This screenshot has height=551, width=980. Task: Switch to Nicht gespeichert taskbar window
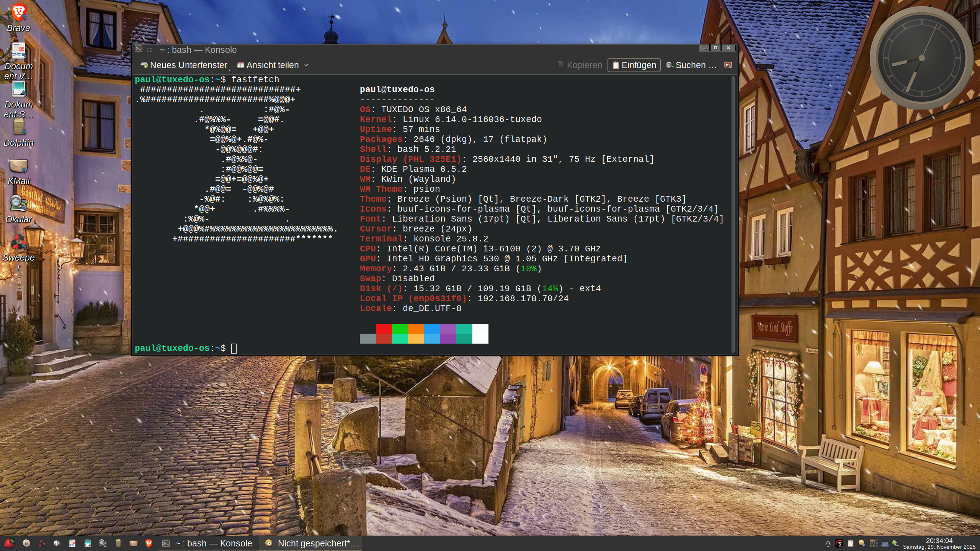311,543
